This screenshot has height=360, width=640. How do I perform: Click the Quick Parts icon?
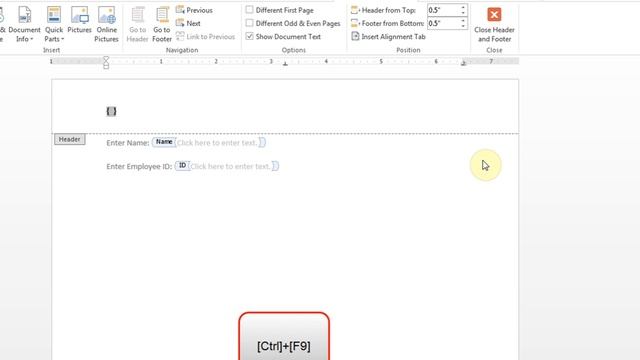click(x=54, y=15)
